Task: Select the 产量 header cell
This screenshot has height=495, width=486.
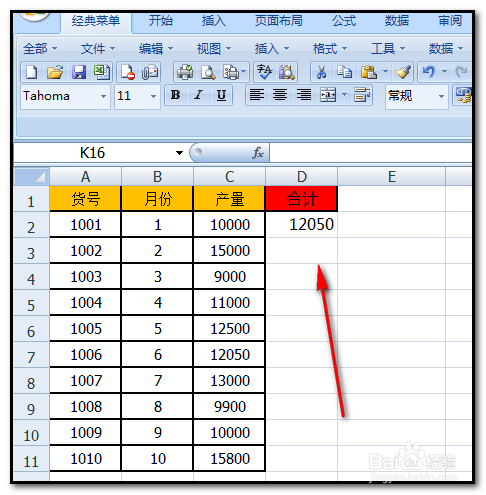Action: click(x=230, y=199)
